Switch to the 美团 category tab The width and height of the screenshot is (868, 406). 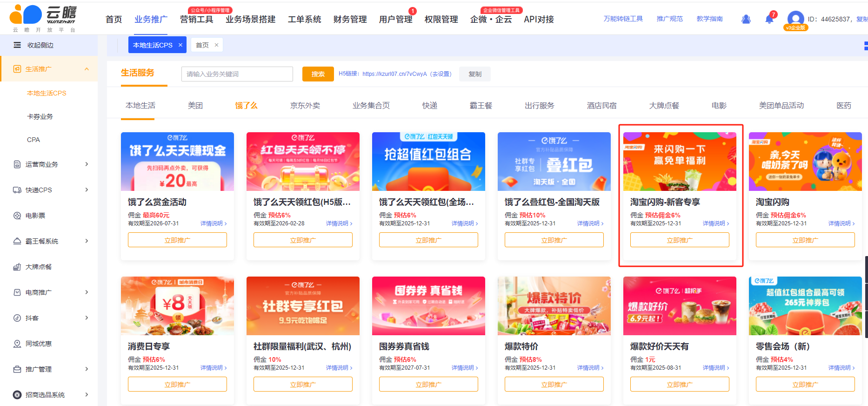195,106
